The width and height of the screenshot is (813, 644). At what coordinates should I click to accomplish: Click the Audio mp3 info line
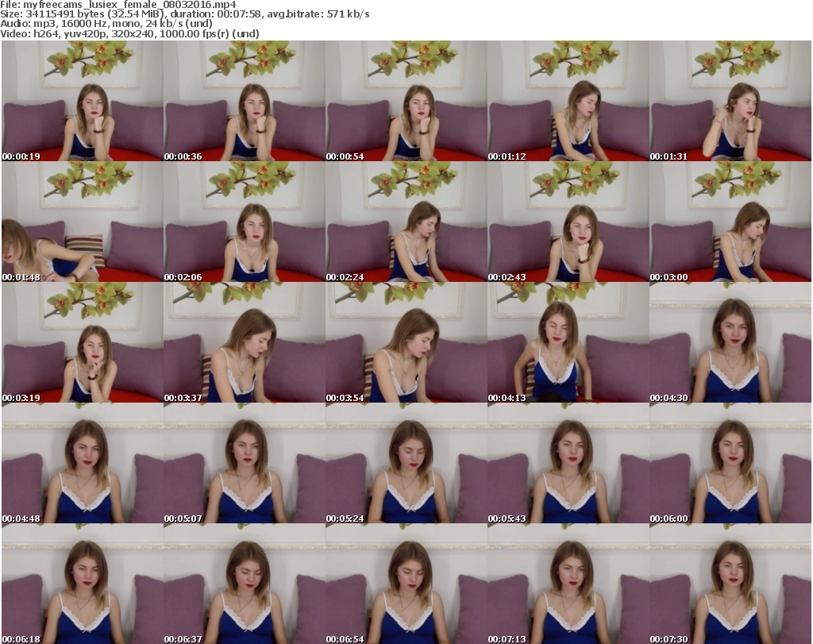[x=106, y=23]
